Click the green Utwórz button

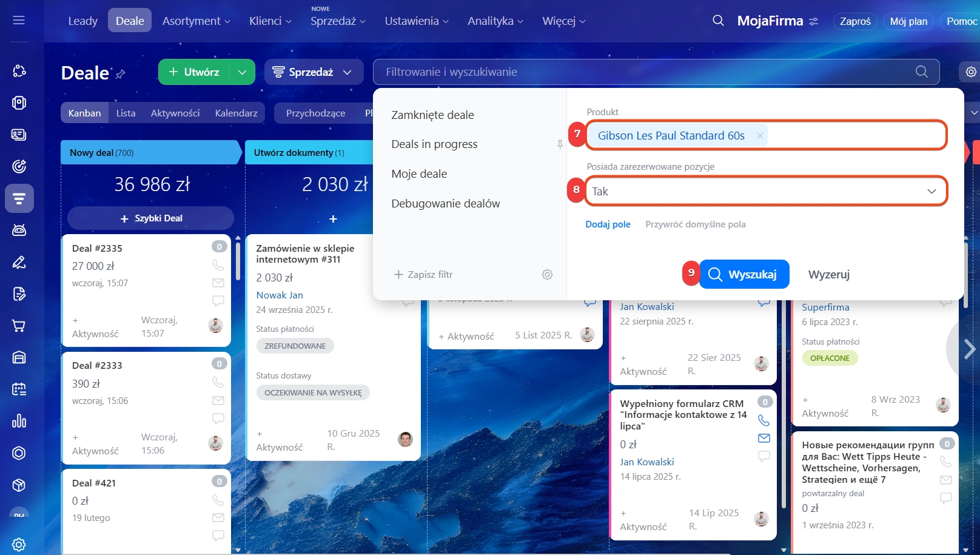[193, 72]
